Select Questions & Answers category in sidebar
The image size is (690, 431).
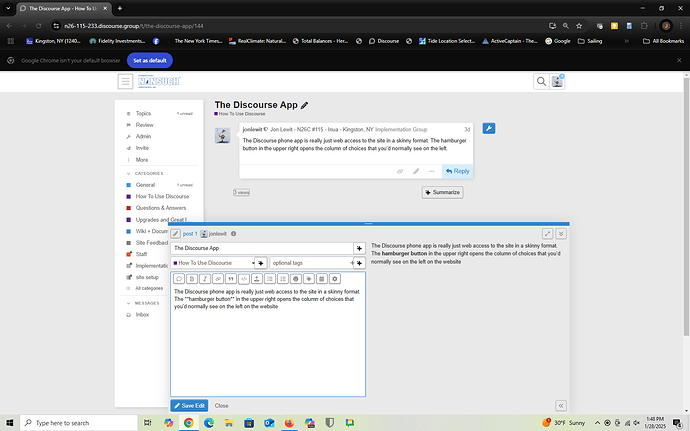coord(161,208)
